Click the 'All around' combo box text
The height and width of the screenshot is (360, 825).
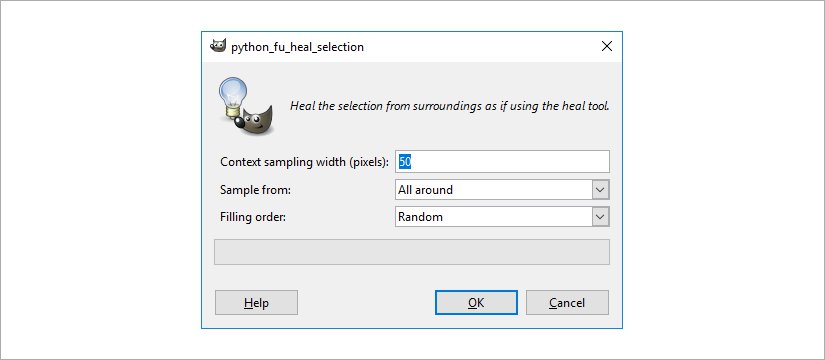(425, 190)
